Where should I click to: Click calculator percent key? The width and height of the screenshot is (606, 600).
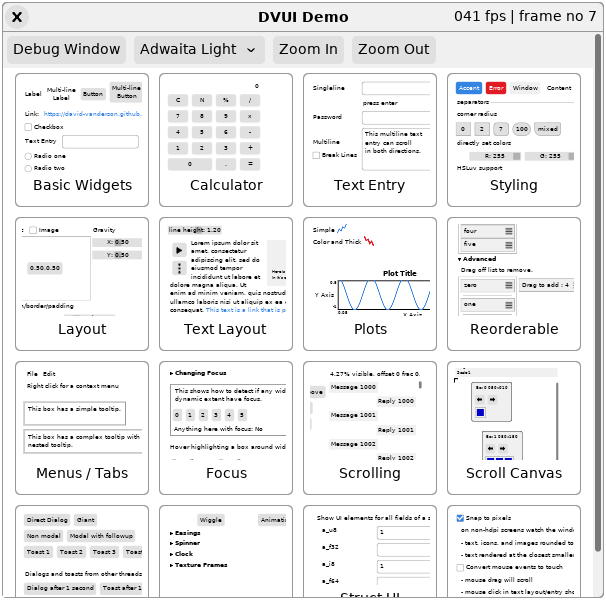pyautogui.click(x=226, y=100)
